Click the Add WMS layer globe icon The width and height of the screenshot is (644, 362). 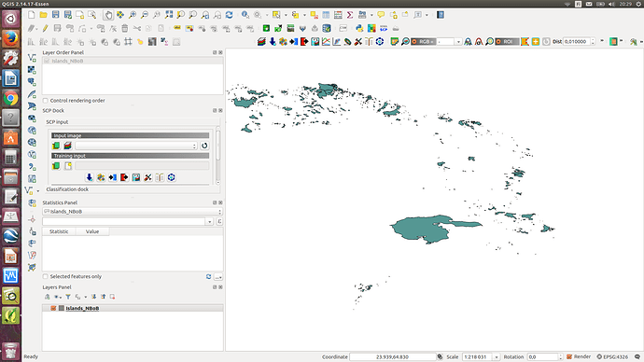pos(32,131)
